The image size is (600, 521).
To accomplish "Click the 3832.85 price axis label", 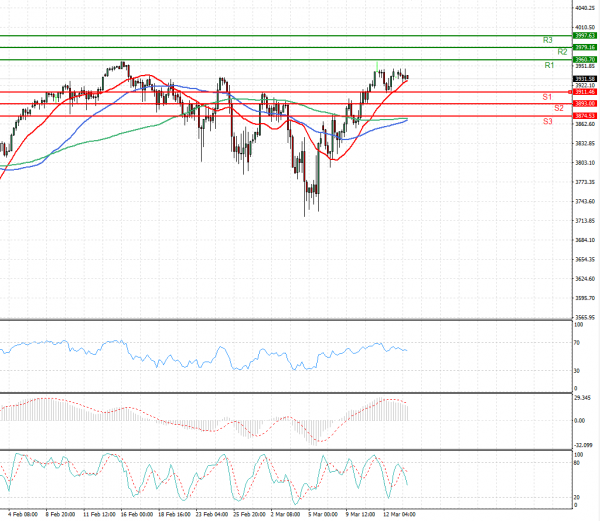I will click(585, 143).
